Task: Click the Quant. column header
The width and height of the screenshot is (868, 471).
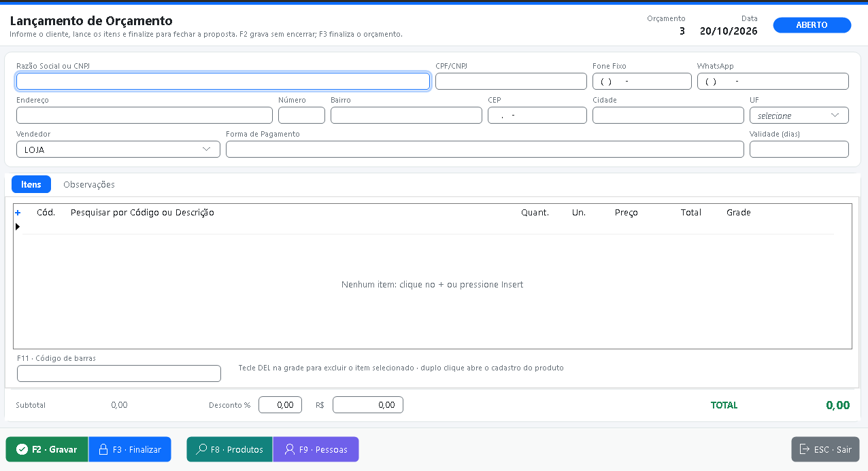Action: [535, 213]
